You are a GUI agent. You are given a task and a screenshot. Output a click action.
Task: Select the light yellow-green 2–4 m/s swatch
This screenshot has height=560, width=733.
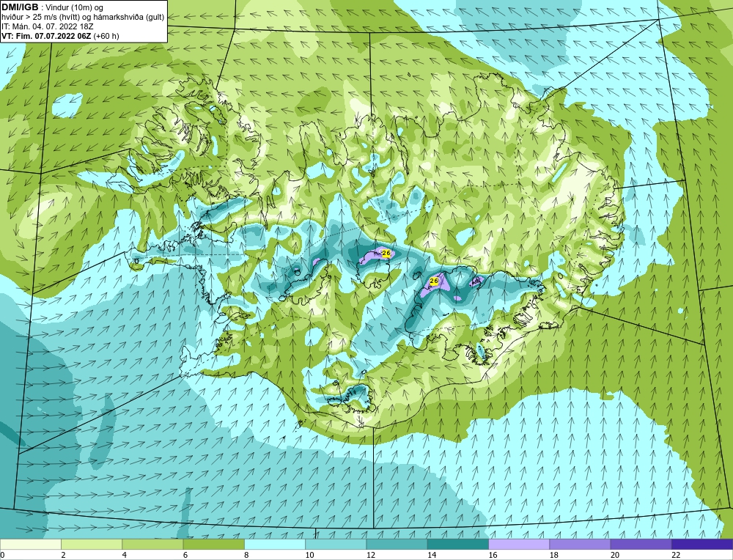(92, 544)
